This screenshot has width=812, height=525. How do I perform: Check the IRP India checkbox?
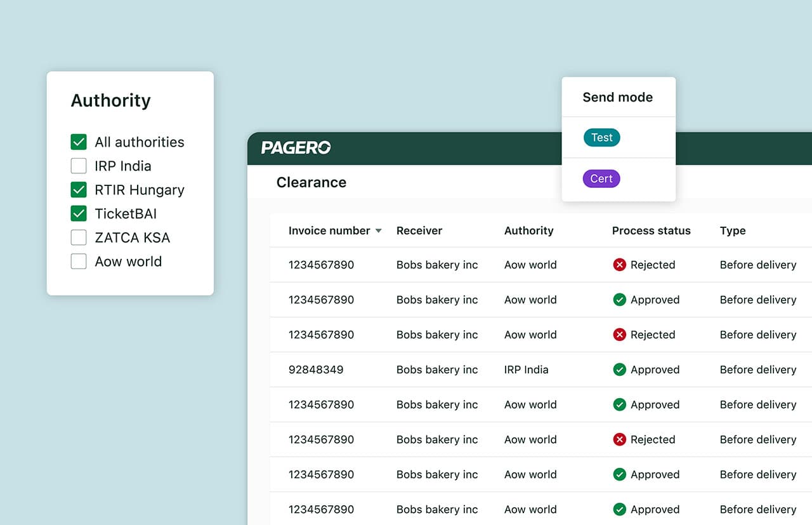click(x=79, y=166)
